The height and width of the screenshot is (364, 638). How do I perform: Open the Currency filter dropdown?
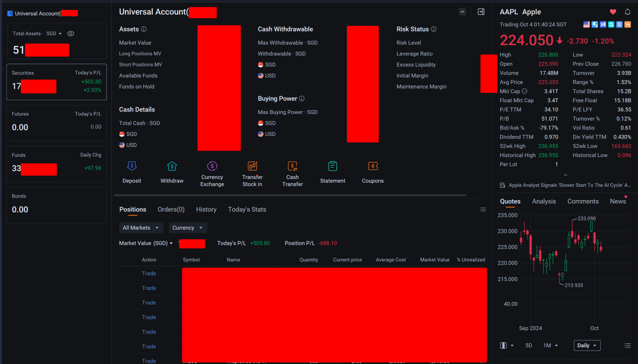coord(188,228)
